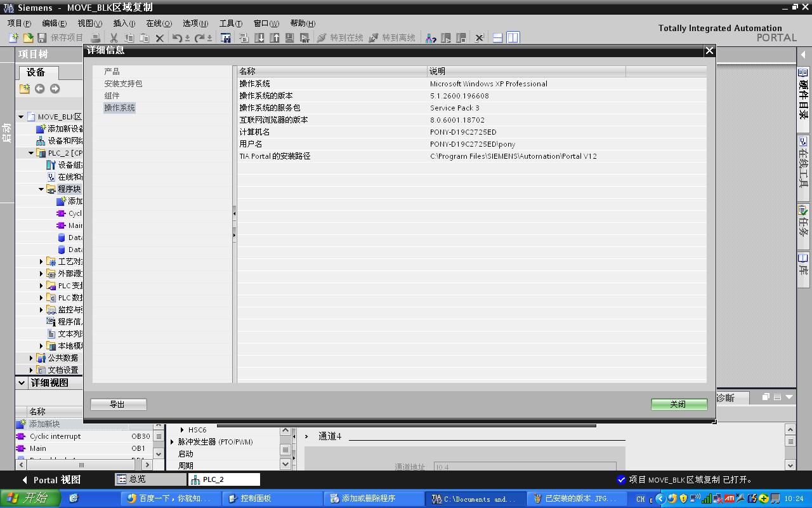
Task: Click project tree forward arrow icon
Action: click(x=55, y=89)
